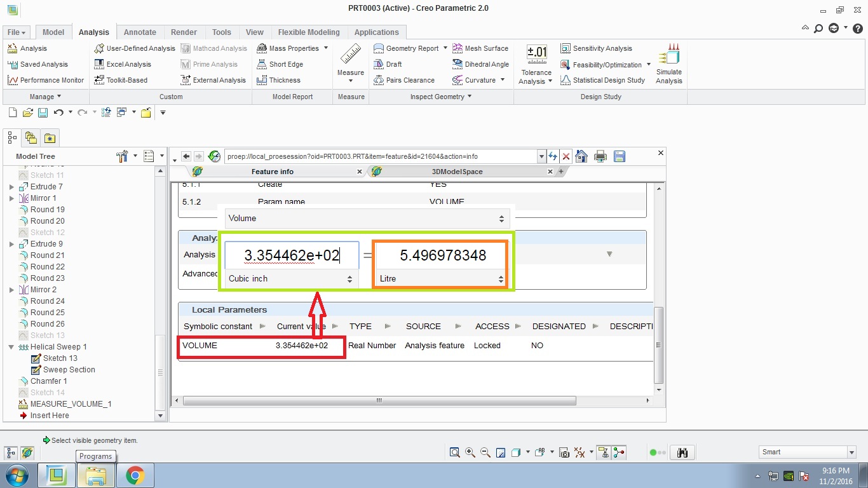Open Toolkit-Based analysis
The height and width of the screenshot is (488, 868).
(121, 80)
